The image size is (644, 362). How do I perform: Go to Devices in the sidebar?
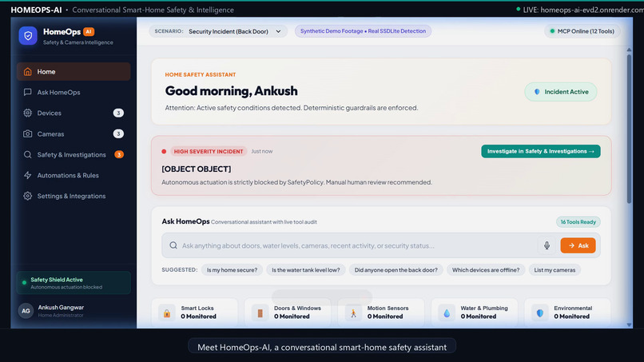point(74,113)
